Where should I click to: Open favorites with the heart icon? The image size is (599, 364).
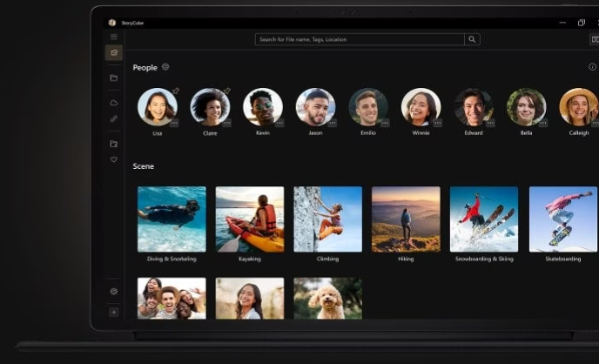click(113, 159)
